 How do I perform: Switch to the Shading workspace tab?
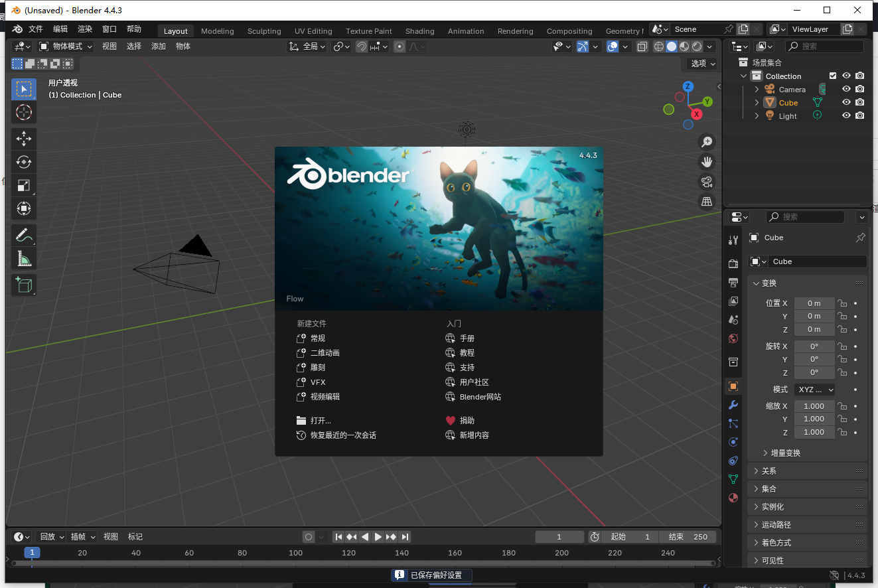point(419,31)
